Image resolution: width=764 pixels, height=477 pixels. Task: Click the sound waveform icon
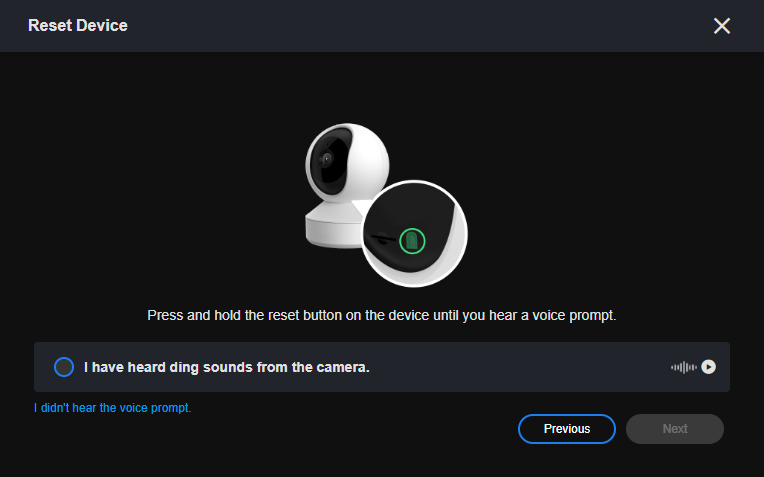(683, 367)
